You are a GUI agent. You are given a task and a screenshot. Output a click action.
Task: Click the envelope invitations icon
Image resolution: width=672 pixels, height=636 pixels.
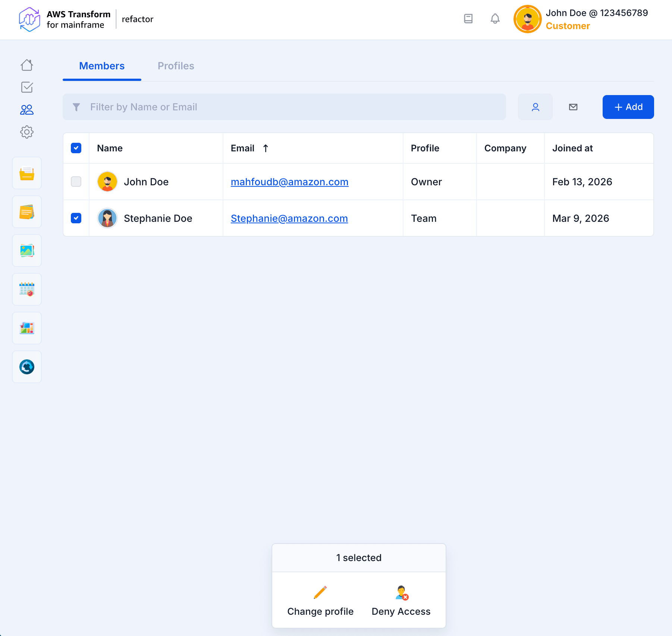point(573,107)
